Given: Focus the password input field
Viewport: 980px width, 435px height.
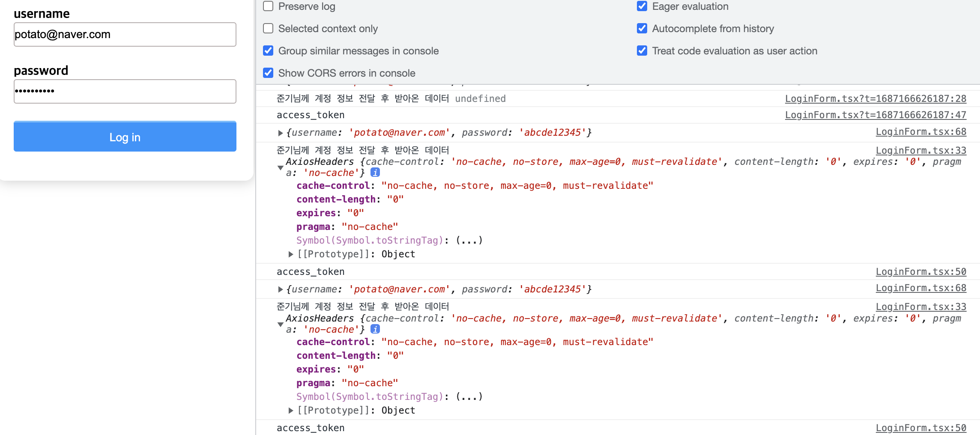Looking at the screenshot, I should pos(125,91).
